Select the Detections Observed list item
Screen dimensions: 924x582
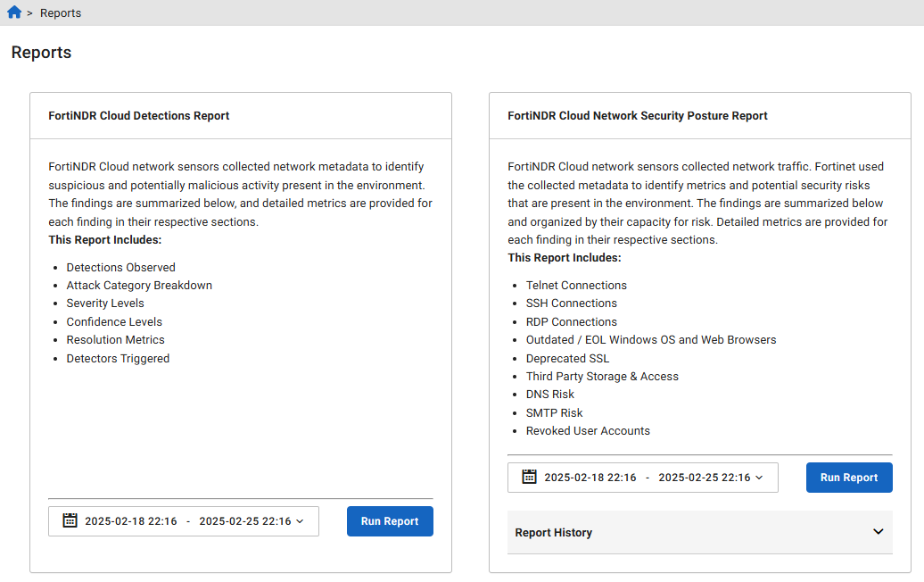[120, 267]
